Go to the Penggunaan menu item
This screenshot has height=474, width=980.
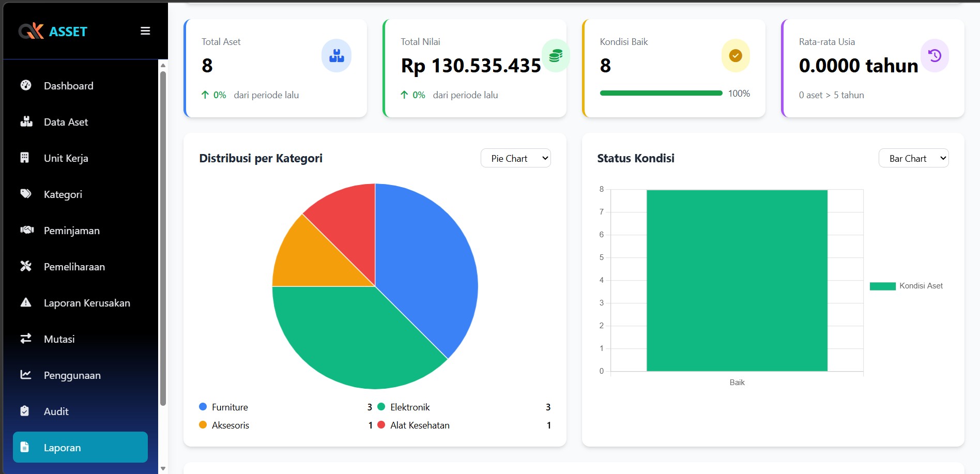point(72,375)
